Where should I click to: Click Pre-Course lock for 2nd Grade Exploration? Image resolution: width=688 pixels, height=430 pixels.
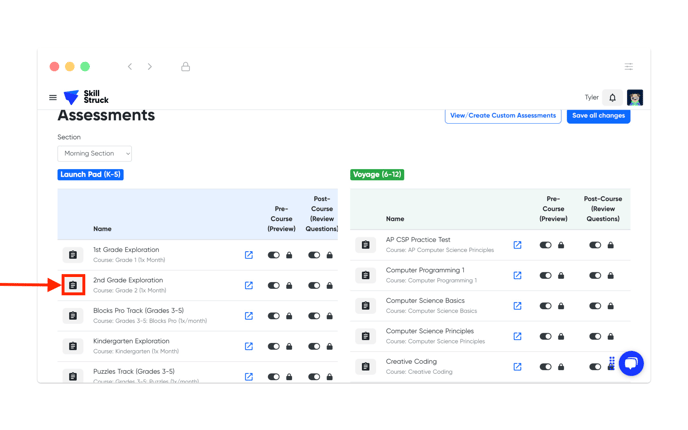pos(289,285)
